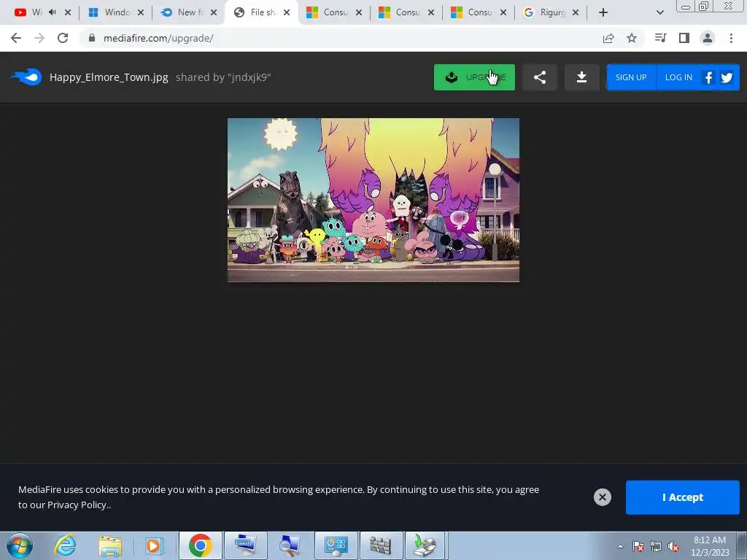The image size is (747, 560).
Task: Open the Chrome three-dot menu
Action: point(731,38)
